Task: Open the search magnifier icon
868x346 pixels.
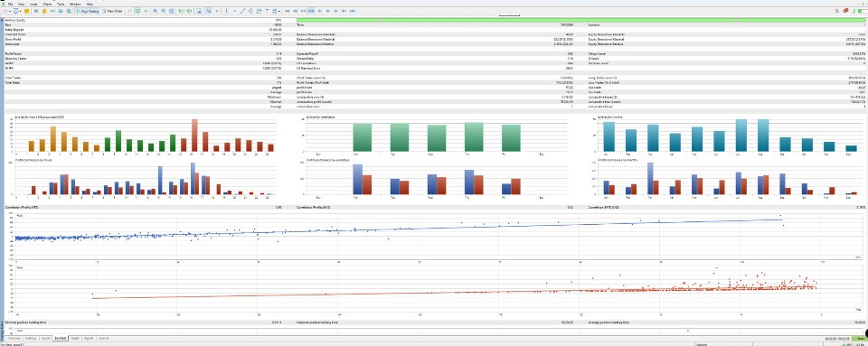Action: [x=837, y=11]
